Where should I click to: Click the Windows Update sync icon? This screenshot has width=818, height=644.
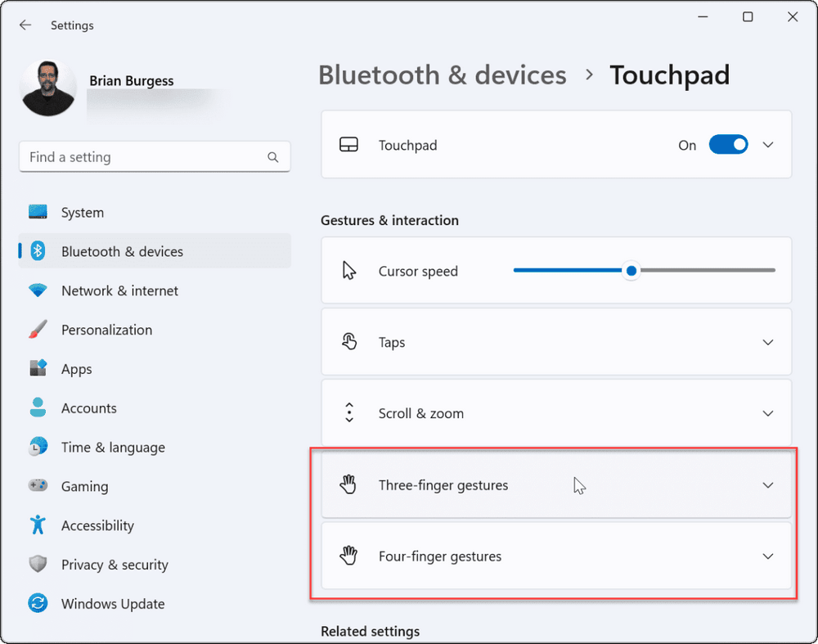[x=38, y=604]
